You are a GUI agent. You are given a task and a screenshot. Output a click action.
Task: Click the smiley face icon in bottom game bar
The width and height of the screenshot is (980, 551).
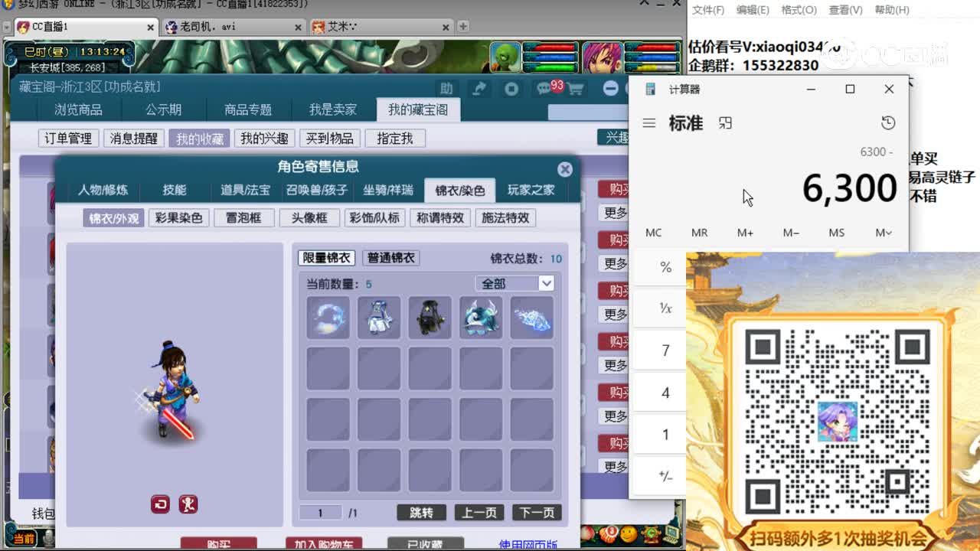(x=627, y=533)
